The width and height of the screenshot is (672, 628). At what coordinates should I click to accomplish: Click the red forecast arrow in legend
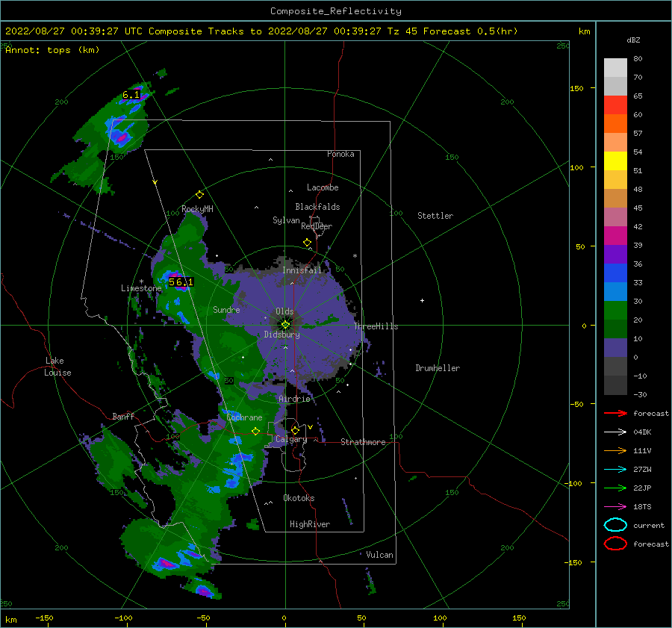615,413
